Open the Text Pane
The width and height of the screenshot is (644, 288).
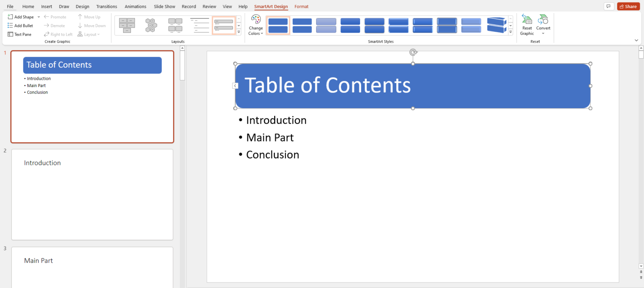click(19, 34)
